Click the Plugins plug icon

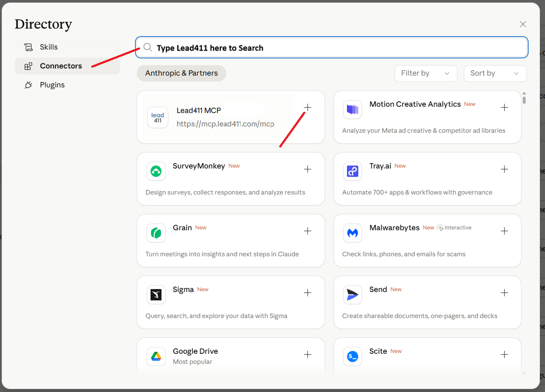point(28,85)
